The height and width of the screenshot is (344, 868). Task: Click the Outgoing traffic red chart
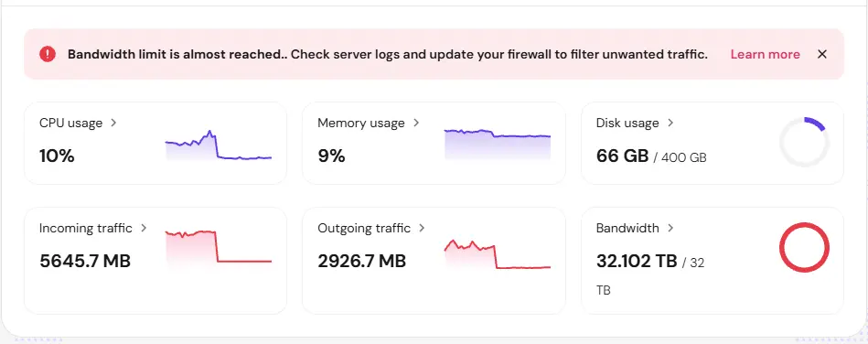point(497,255)
